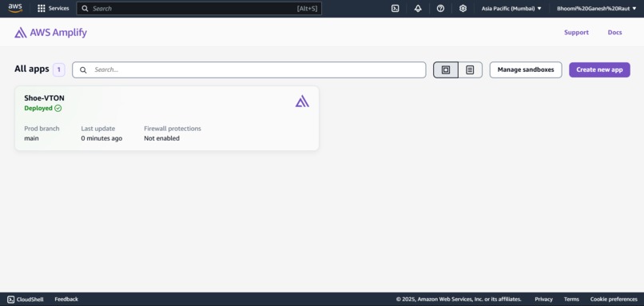Switch to list view
Screen dimensions: 644x306
point(470,70)
